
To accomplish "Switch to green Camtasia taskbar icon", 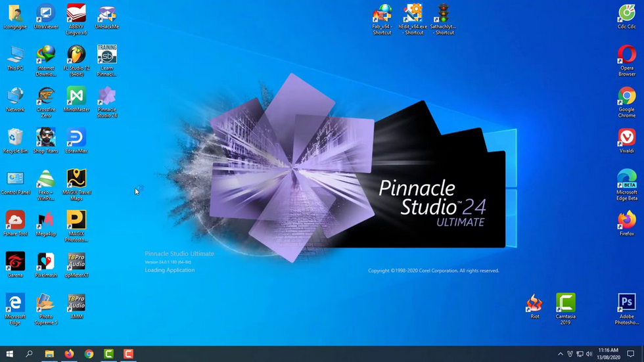I will tap(108, 354).
